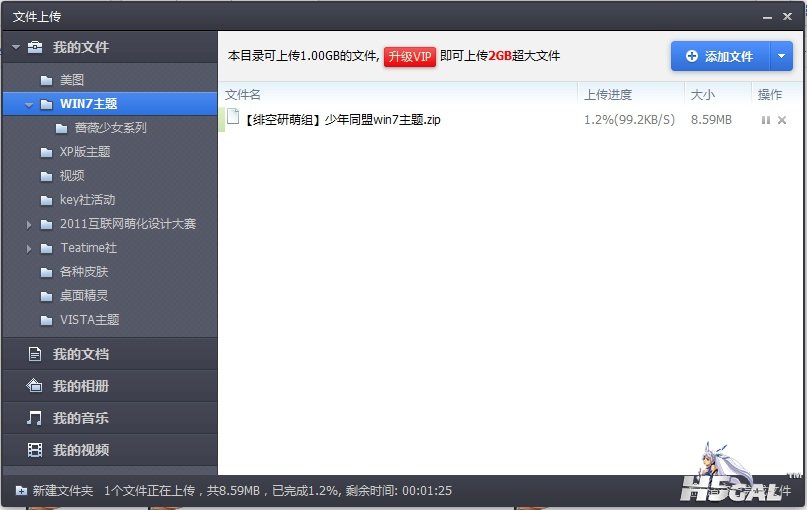This screenshot has width=807, height=510.
Task: Close the 文件上传 window
Action: [787, 16]
